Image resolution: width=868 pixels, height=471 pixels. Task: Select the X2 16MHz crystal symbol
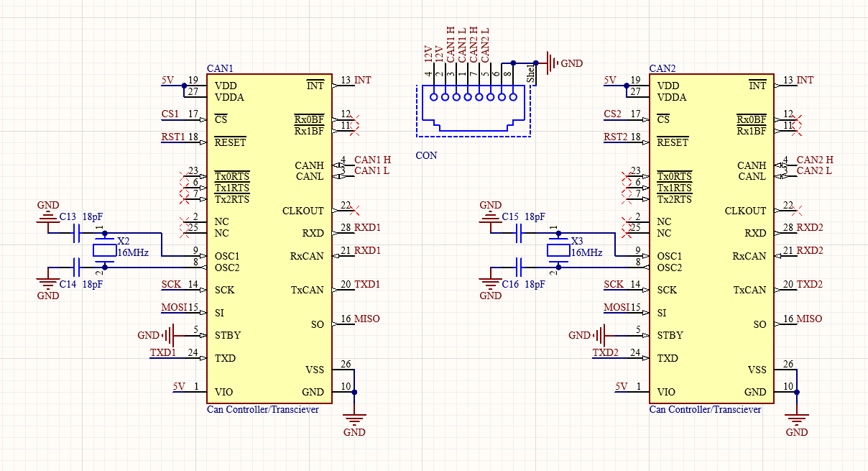click(x=104, y=250)
